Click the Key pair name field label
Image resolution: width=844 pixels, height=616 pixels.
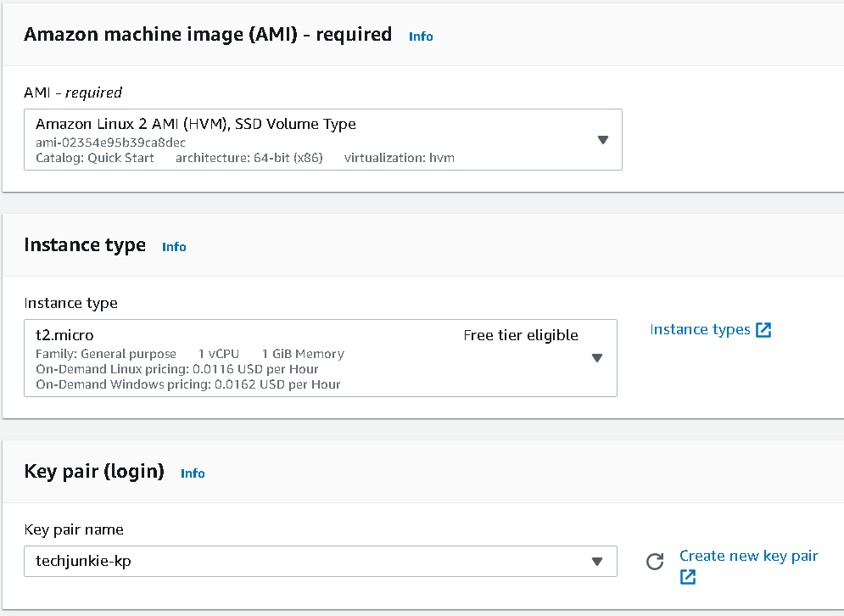click(74, 529)
